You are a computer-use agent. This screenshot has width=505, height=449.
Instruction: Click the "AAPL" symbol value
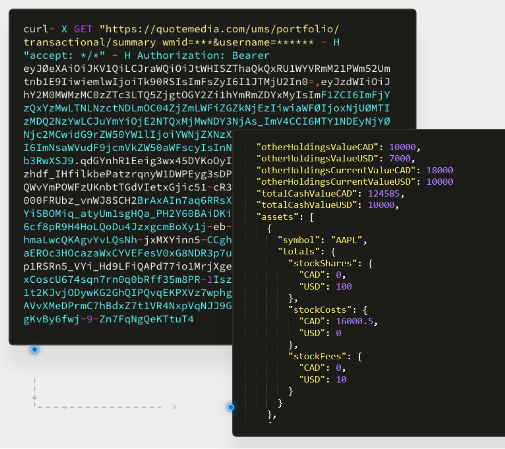tap(346, 240)
